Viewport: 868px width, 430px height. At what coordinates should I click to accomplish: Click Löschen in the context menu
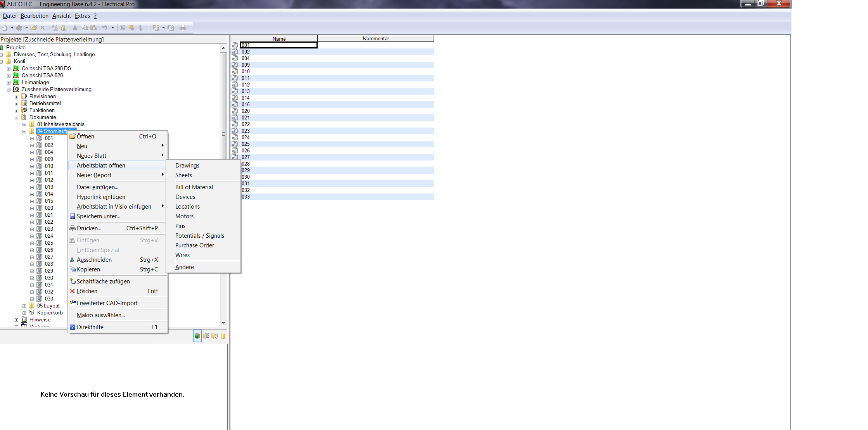118,291
